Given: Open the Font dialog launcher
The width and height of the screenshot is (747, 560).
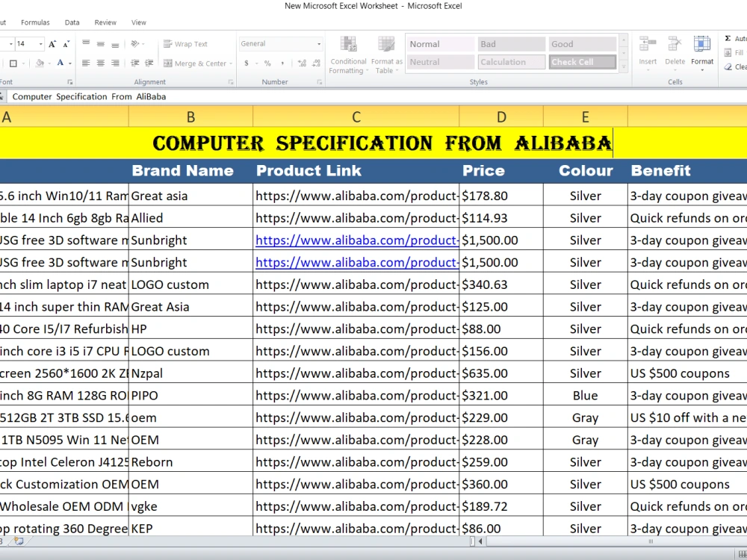Looking at the screenshot, I should pos(70,82).
